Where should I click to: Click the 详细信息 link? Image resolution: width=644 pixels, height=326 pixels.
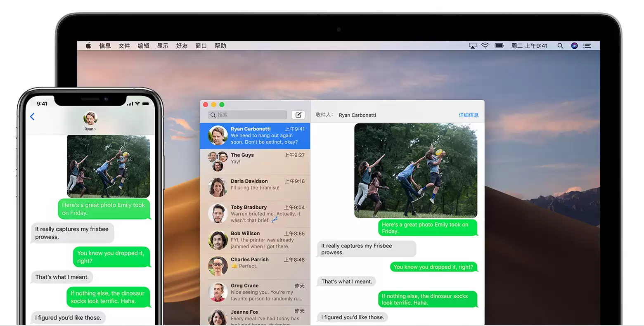469,115
